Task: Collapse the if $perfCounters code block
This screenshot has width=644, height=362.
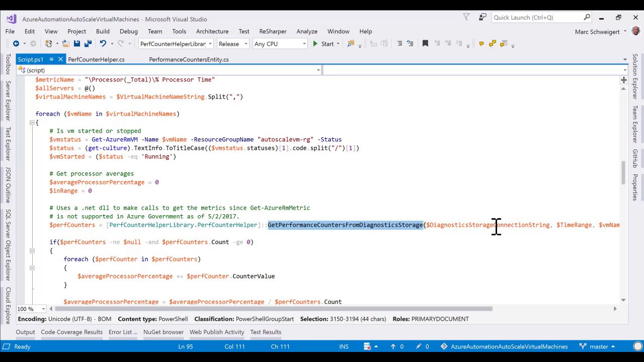Action: tap(32, 250)
